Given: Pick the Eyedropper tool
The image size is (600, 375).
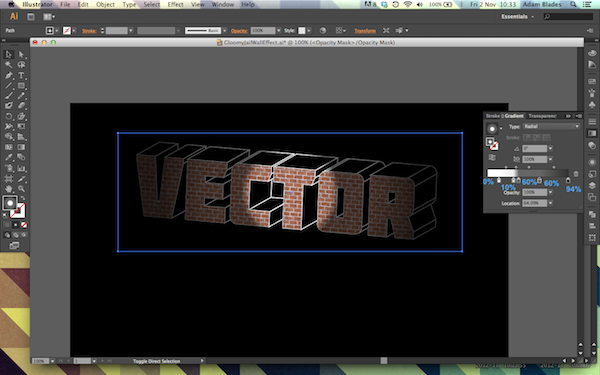Looking at the screenshot, I should 8,158.
